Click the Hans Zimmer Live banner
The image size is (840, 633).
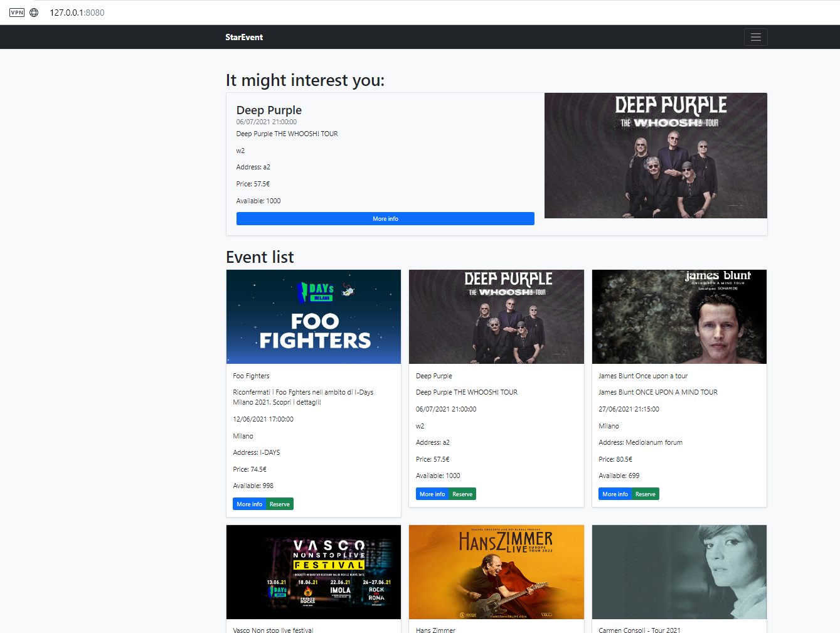(496, 572)
